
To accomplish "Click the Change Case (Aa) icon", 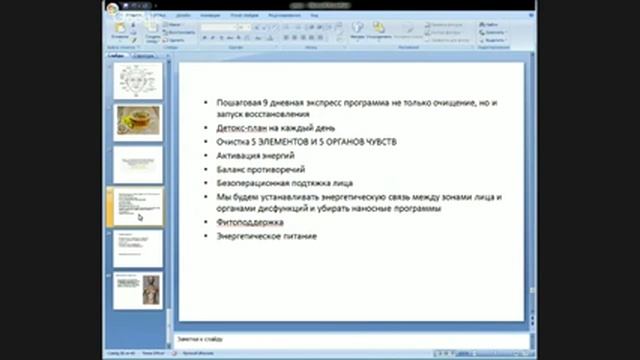I will pyautogui.click(x=259, y=38).
